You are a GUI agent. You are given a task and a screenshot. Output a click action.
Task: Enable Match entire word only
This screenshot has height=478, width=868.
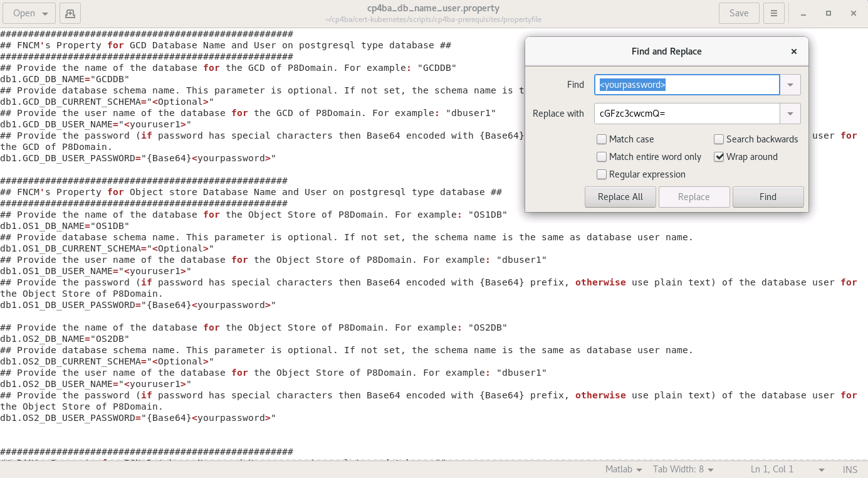[x=602, y=157]
